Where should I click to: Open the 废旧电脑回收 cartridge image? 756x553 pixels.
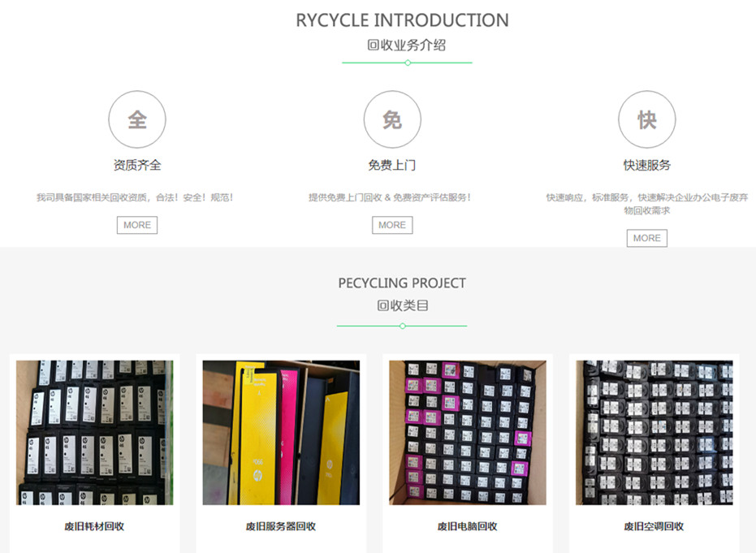click(x=468, y=433)
